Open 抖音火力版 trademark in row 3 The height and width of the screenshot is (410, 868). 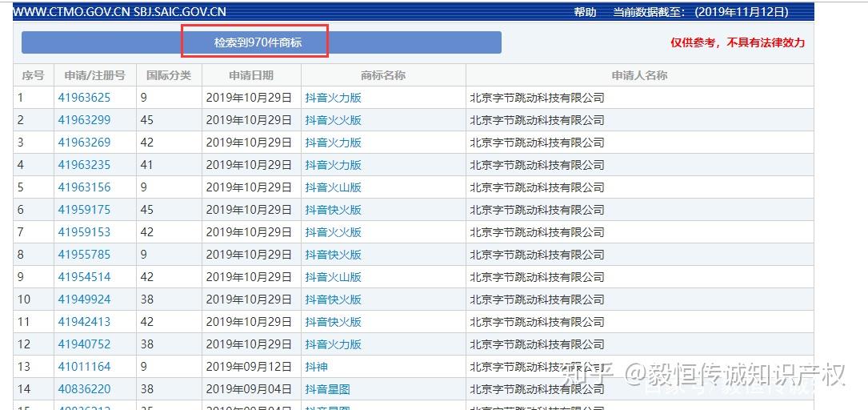pos(334,143)
